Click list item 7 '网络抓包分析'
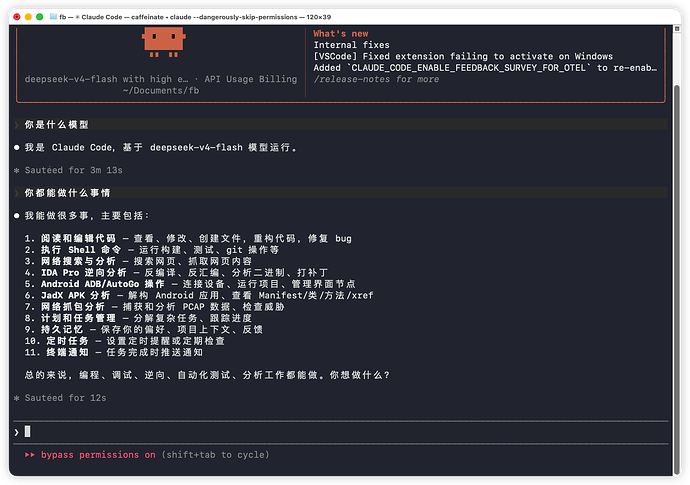Viewport: 690px width, 485px height. pyautogui.click(x=154, y=307)
